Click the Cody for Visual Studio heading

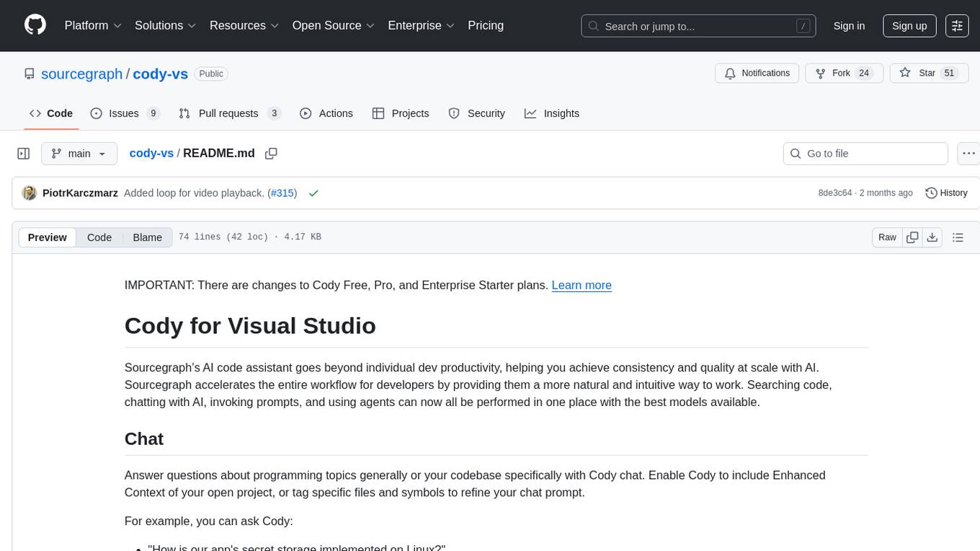tap(250, 326)
